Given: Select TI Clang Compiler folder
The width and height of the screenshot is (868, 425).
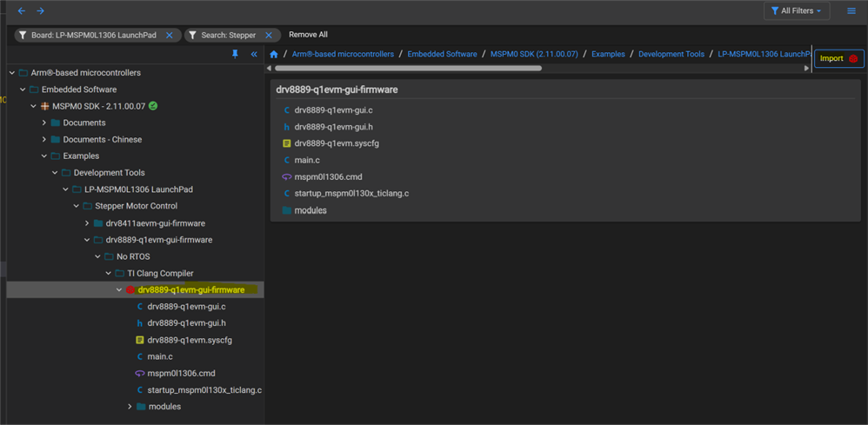Looking at the screenshot, I should (160, 274).
